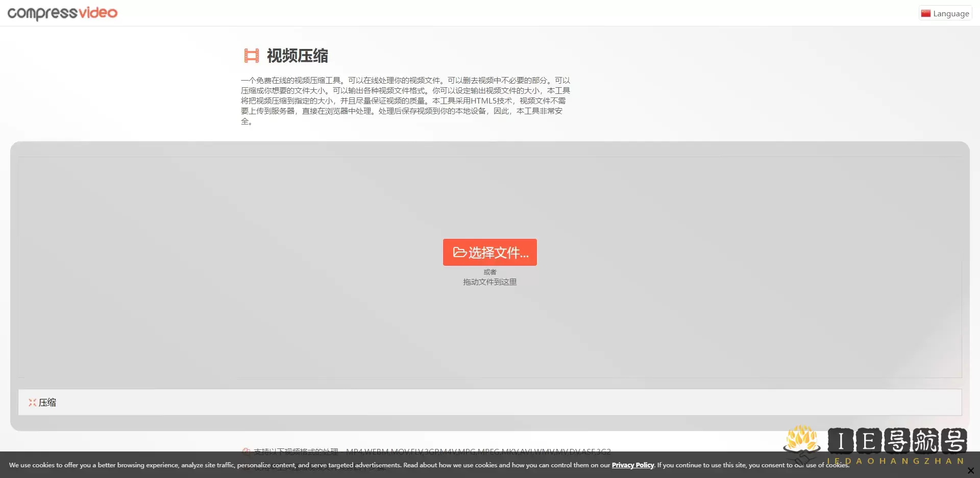Click the supported video formats list text
Viewport: 980px width, 478px height.
click(x=478, y=451)
